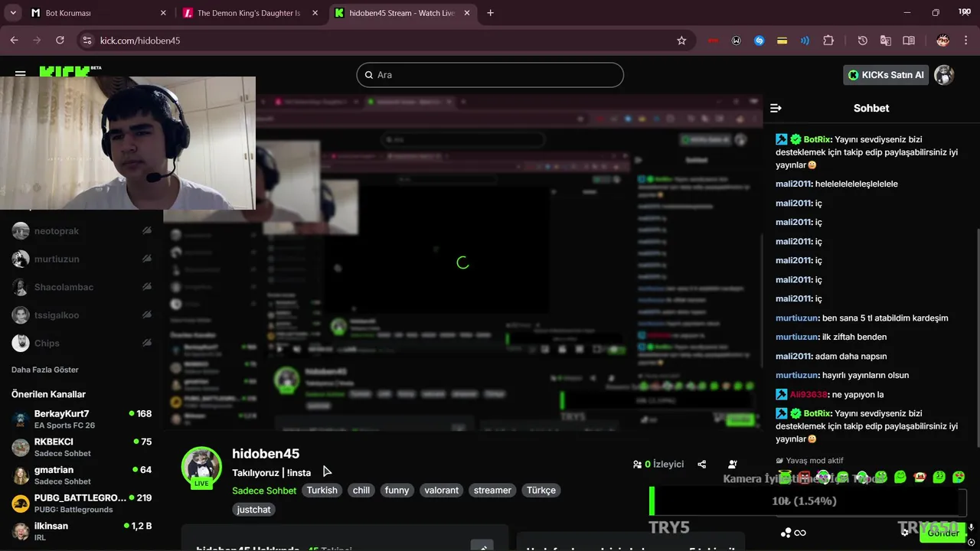Viewport: 980px width, 551px height.
Task: Open recommended channel gmatrian
Action: (82, 475)
